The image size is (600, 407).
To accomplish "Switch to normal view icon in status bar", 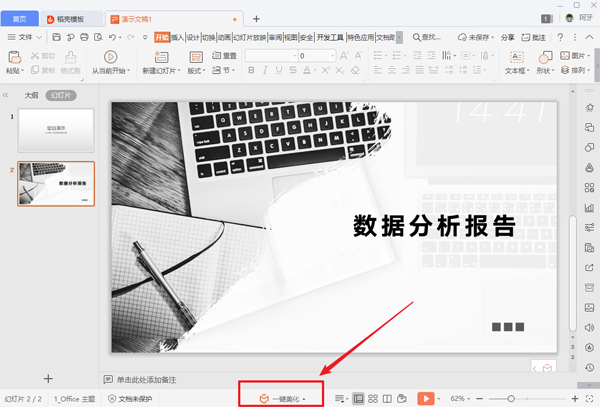I will click(x=359, y=398).
